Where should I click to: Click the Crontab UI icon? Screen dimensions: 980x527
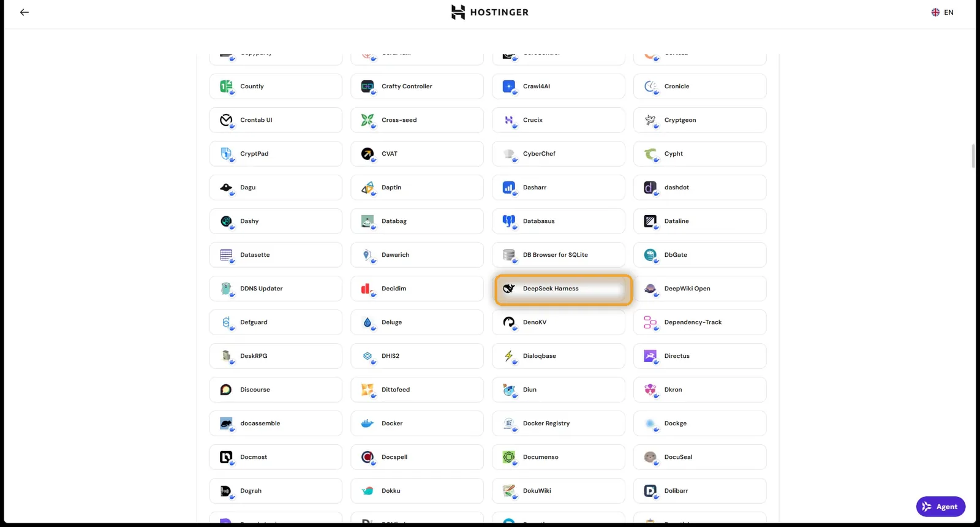[226, 120]
